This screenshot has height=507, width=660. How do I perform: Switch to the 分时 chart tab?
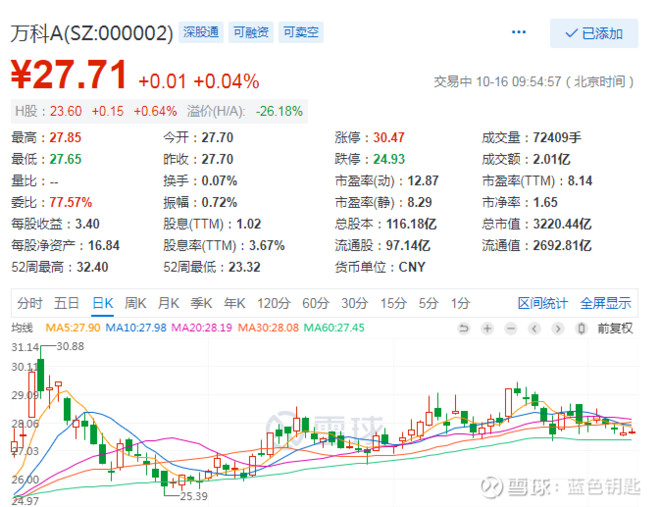[30, 303]
